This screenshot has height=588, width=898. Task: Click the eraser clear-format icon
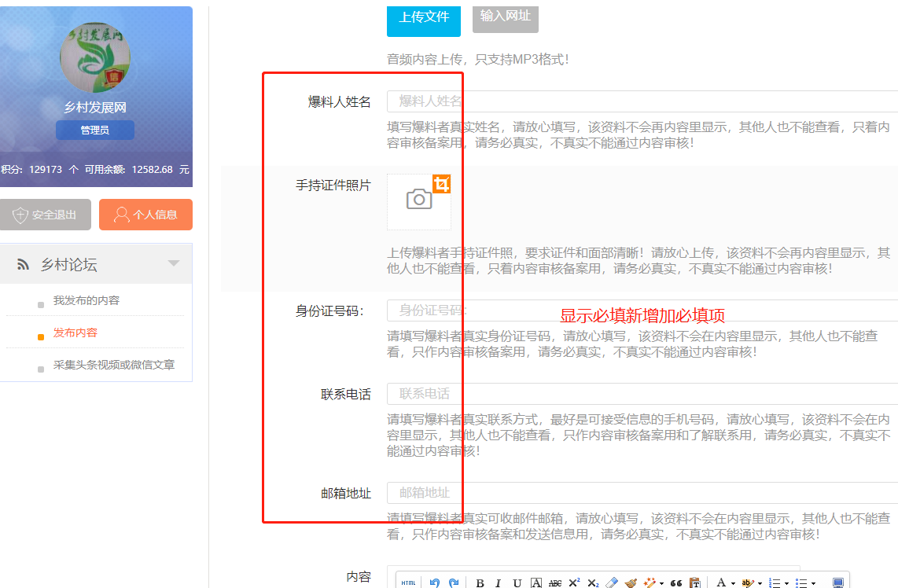(613, 582)
